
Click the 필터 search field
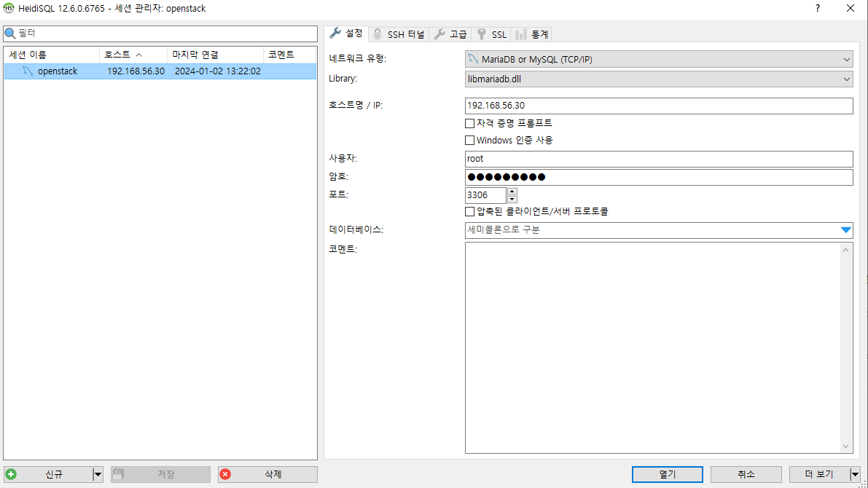(160, 34)
